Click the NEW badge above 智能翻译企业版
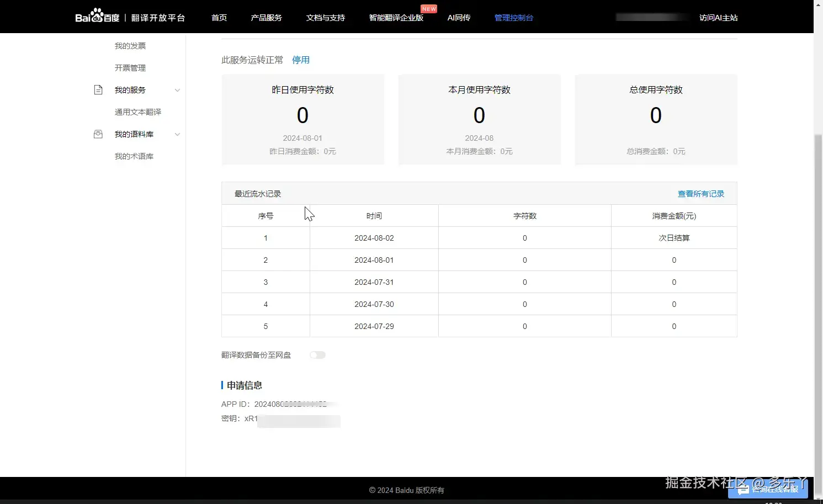 tap(429, 9)
